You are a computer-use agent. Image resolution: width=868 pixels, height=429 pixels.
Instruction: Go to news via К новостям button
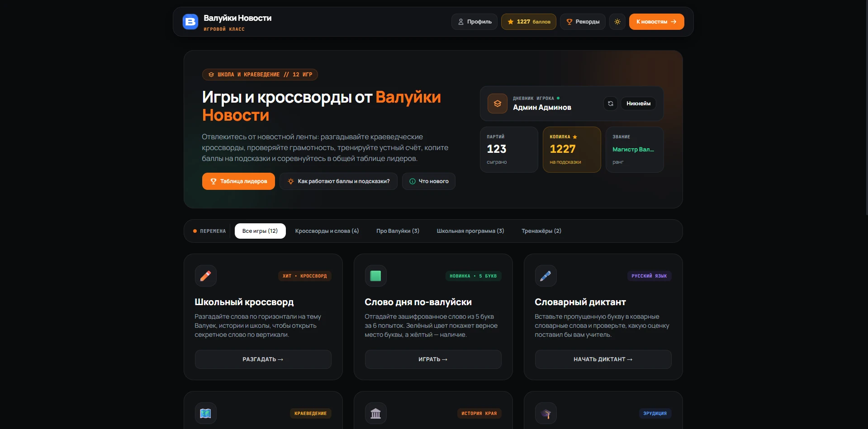656,22
